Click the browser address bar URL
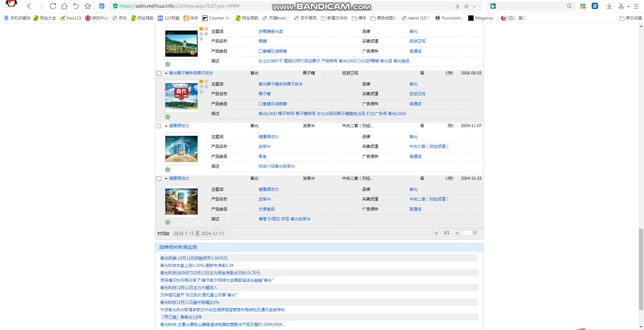Viewport: 644px width, 330px height. click(179, 6)
